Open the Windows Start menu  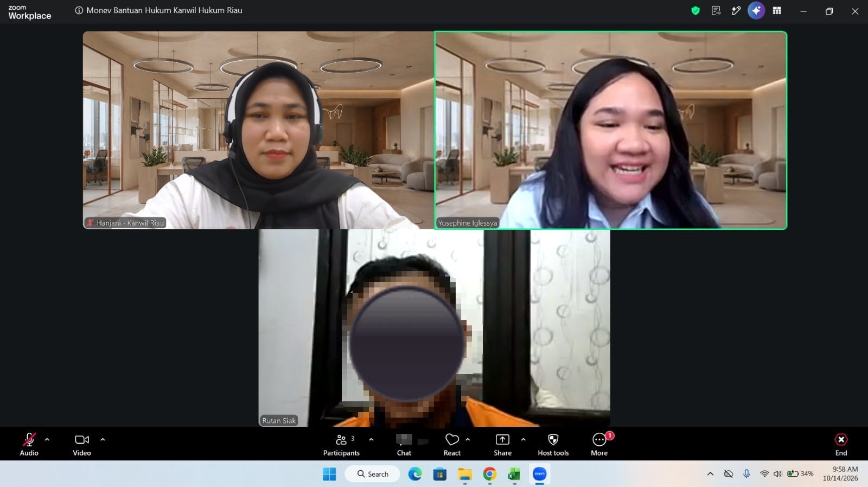click(329, 474)
